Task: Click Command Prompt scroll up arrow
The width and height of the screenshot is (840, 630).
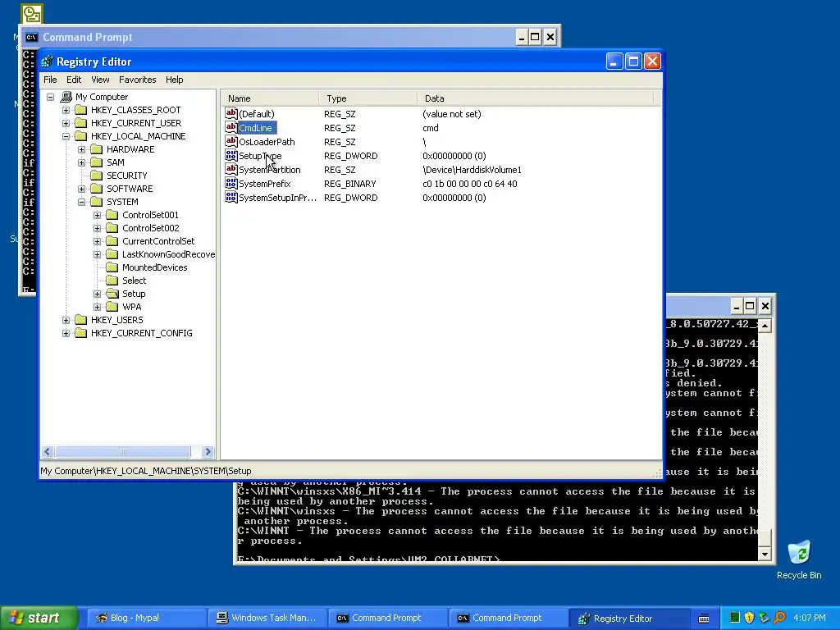Action: point(765,326)
